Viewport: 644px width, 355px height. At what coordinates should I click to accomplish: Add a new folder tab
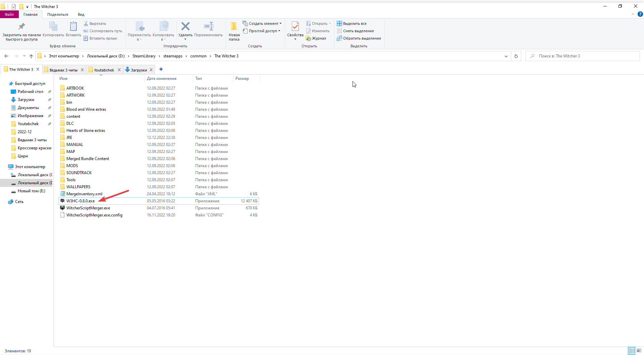(x=161, y=69)
